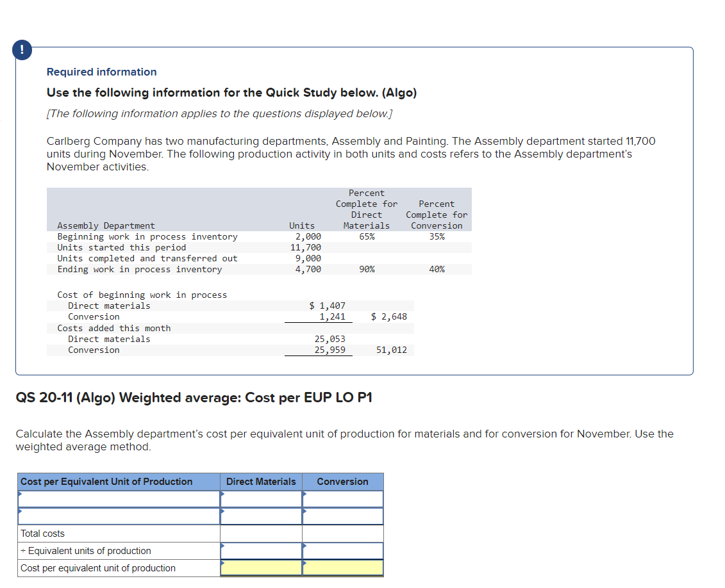This screenshot has height=588, width=725.
Task: Open second row label dropdown cell
Action: 119,516
